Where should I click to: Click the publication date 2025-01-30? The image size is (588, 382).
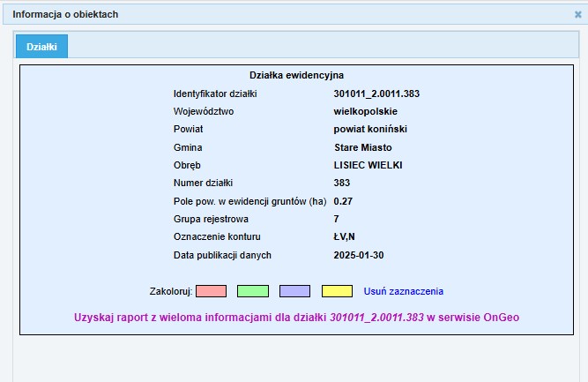(359, 255)
